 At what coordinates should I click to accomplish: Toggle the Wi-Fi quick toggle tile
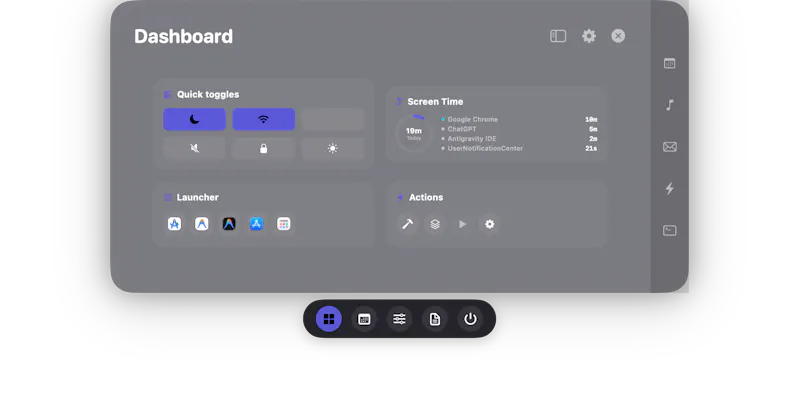(x=263, y=119)
